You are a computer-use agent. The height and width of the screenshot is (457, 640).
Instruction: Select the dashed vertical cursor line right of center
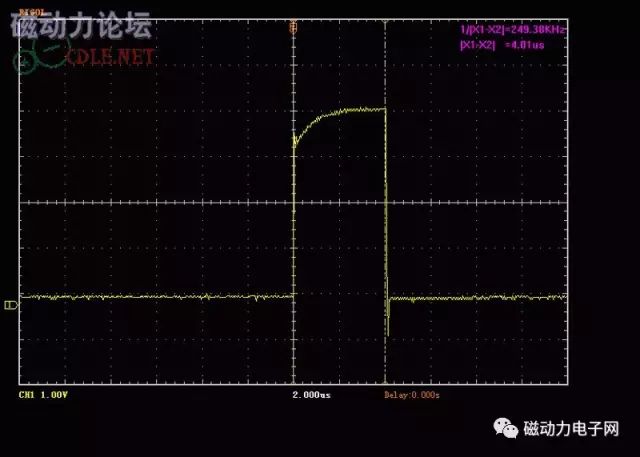coord(385,202)
